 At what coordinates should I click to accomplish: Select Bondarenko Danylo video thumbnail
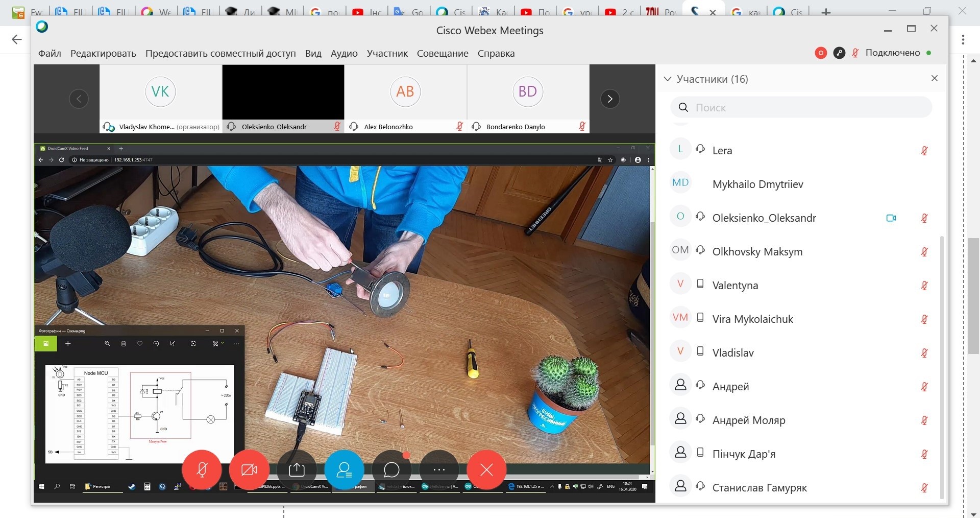pos(528,99)
